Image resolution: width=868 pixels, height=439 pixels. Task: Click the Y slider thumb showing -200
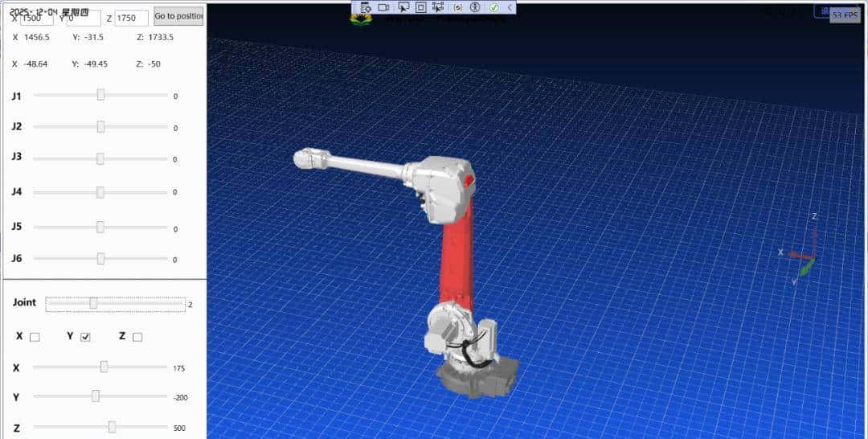click(96, 396)
